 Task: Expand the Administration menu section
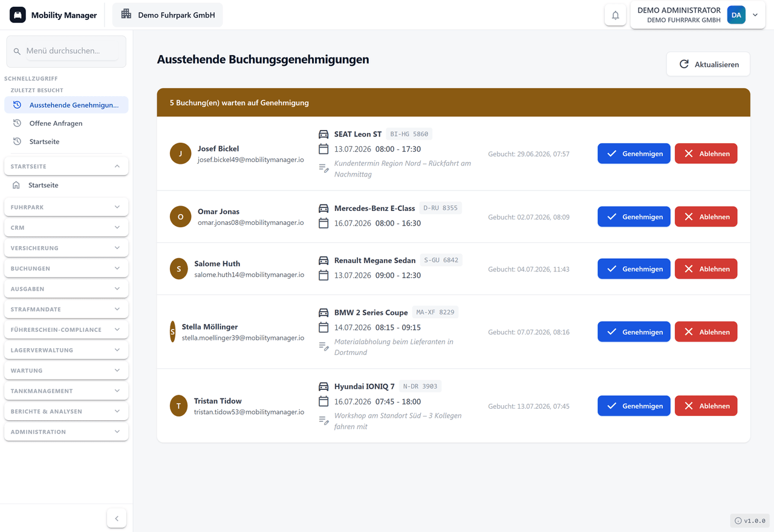click(67, 432)
